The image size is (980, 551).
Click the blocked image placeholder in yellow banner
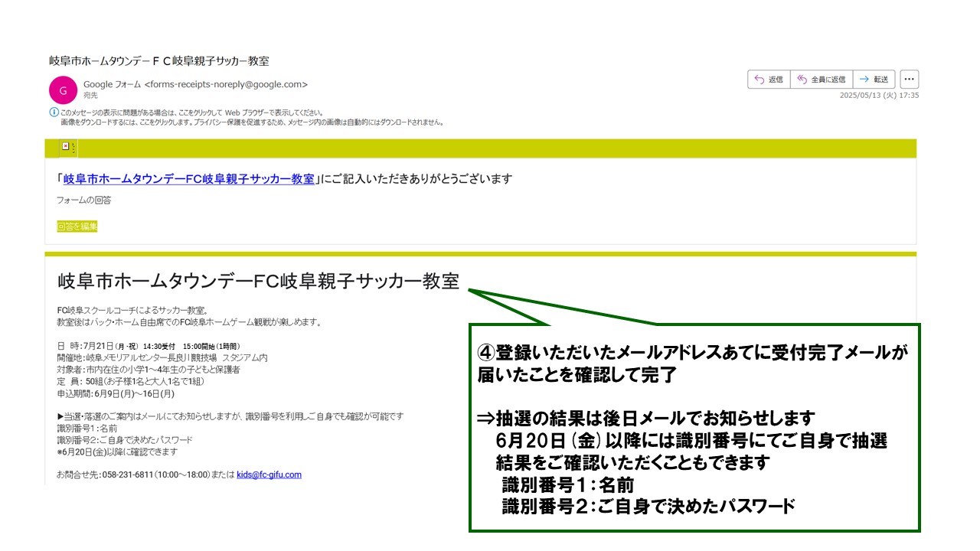pos(66,146)
